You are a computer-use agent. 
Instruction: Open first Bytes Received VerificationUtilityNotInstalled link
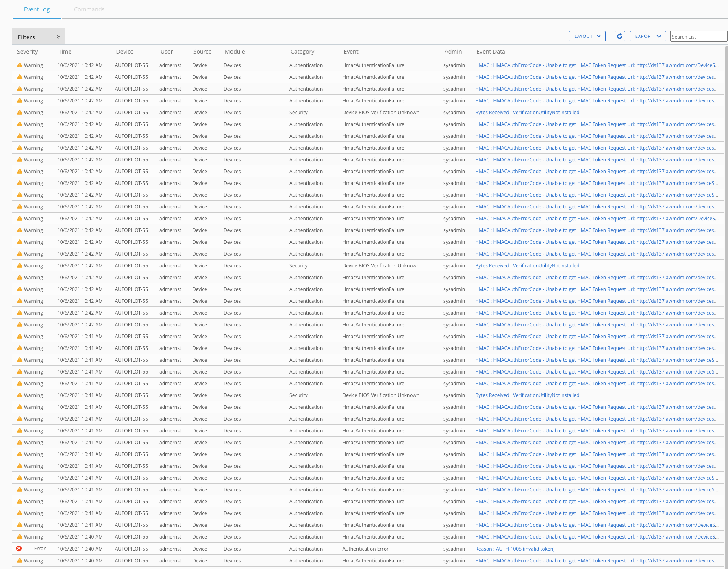[527, 113]
